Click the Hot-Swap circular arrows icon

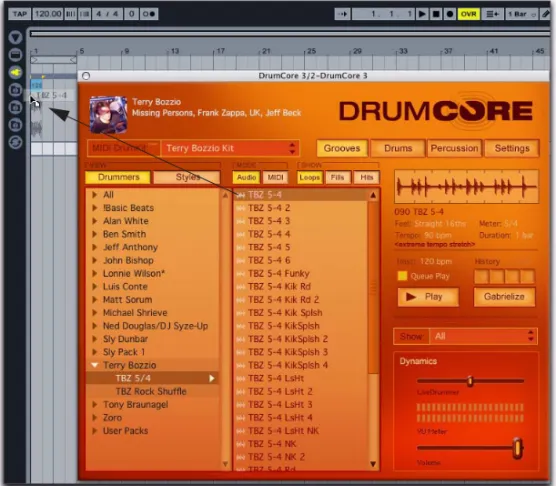15,142
